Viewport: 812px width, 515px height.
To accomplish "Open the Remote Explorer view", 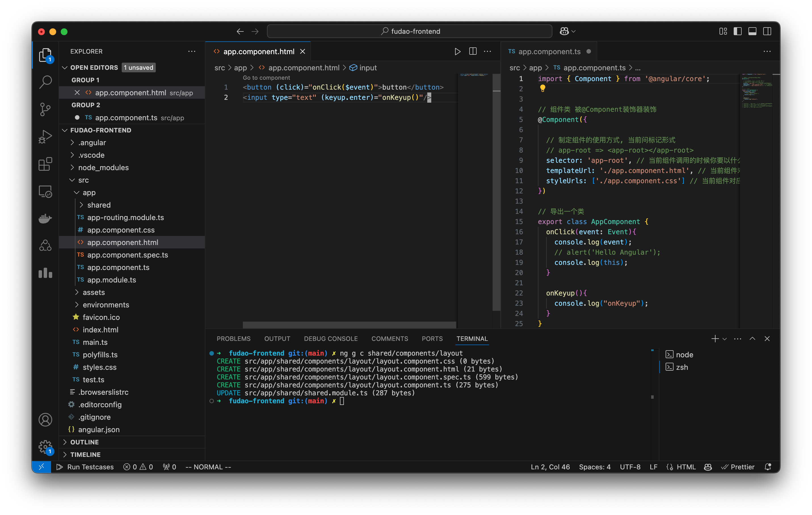I will click(x=45, y=191).
